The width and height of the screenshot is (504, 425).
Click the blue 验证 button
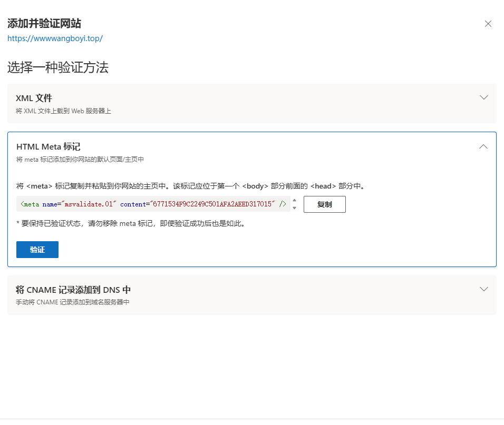click(x=37, y=250)
